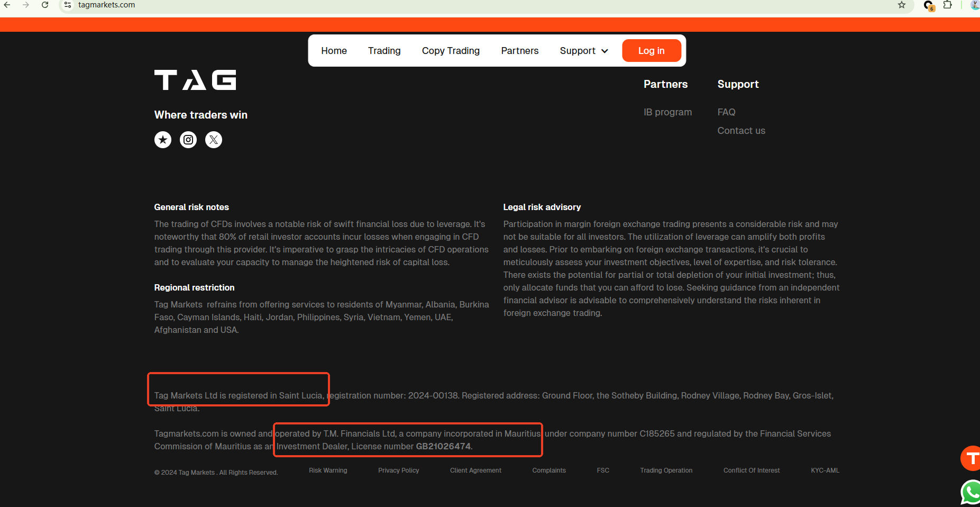View site information icon beside the URL
Screen dimensions: 980x507
click(x=68, y=5)
